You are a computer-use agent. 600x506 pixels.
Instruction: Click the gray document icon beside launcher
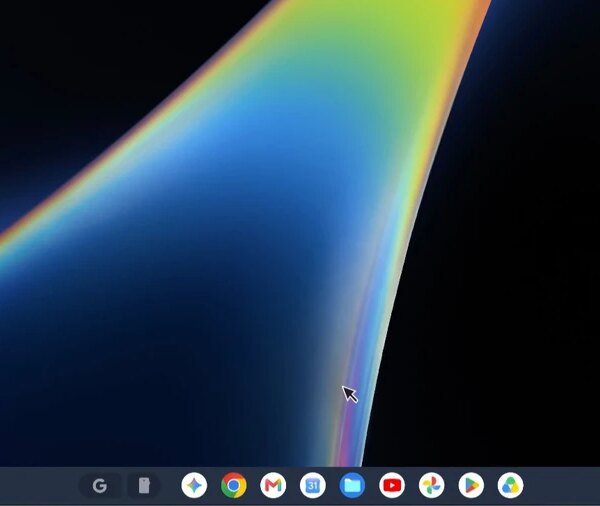coord(144,486)
